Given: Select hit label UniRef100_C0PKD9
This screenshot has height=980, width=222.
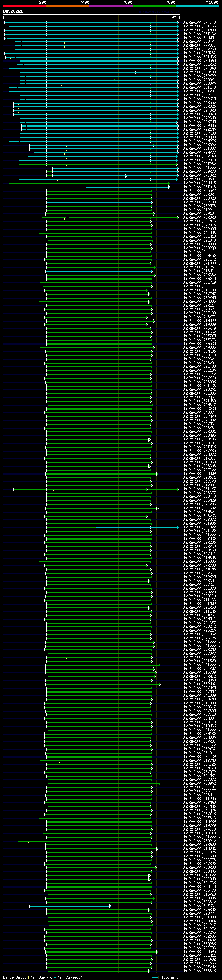Looking at the screenshot, I should tap(199, 133).
